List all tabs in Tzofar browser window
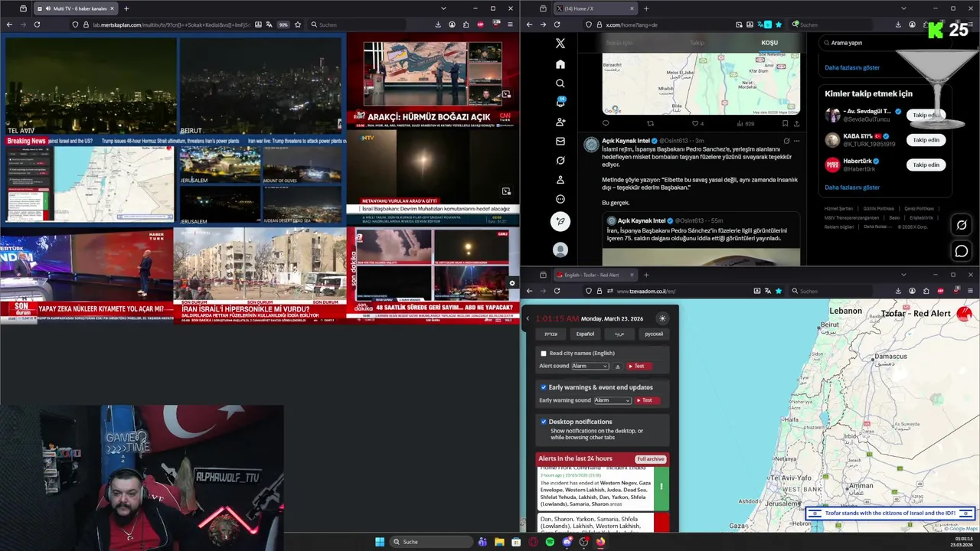This screenshot has height=551, width=980. click(903, 275)
